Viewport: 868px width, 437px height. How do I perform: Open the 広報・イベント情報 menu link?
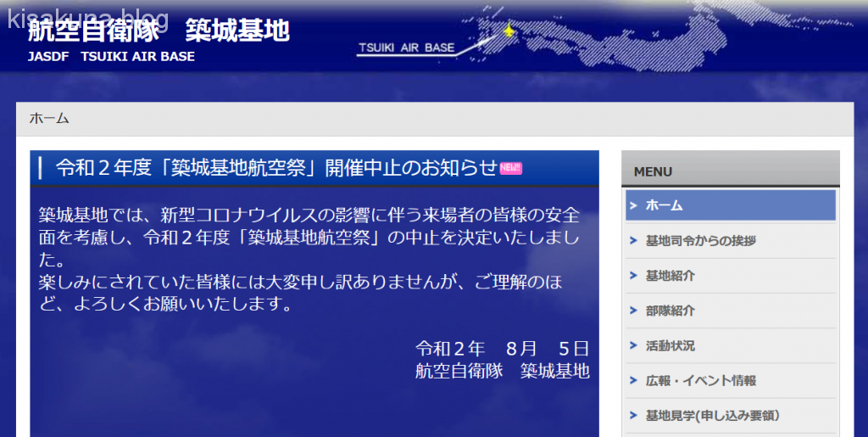(x=700, y=380)
